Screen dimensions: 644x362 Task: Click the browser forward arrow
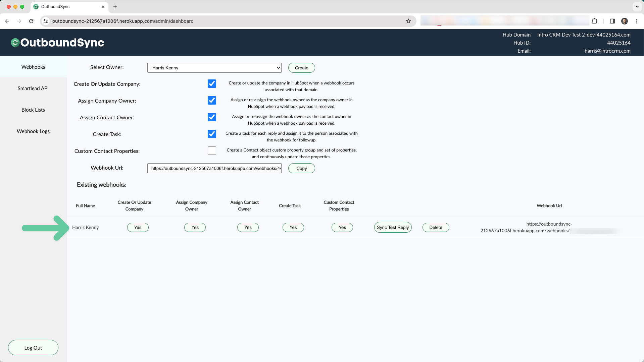pyautogui.click(x=19, y=21)
